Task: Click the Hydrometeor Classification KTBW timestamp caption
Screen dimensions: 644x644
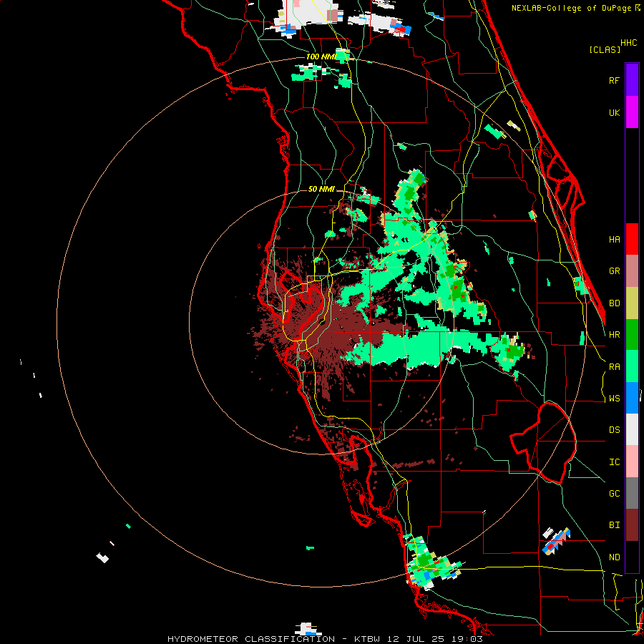Action: click(325, 639)
